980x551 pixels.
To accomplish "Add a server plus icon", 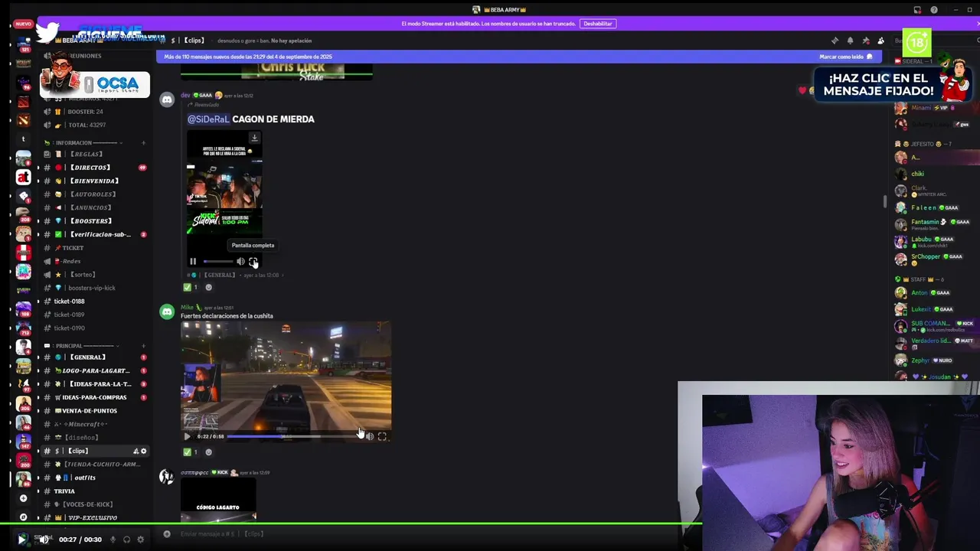I will click(x=23, y=498).
